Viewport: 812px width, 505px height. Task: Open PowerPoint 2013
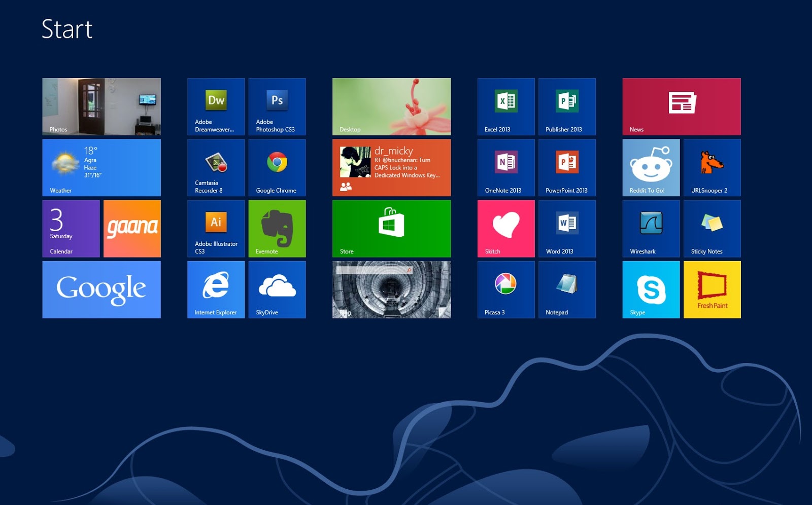(567, 167)
